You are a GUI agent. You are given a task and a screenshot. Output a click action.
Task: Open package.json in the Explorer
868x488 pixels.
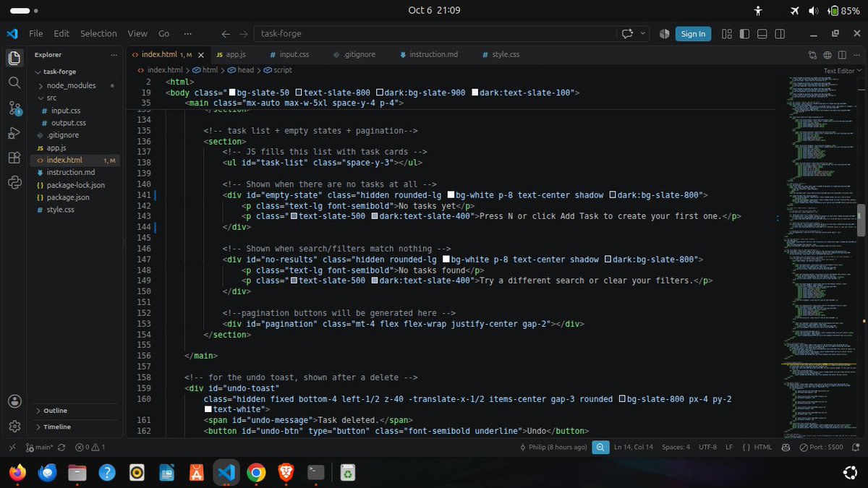(68, 197)
